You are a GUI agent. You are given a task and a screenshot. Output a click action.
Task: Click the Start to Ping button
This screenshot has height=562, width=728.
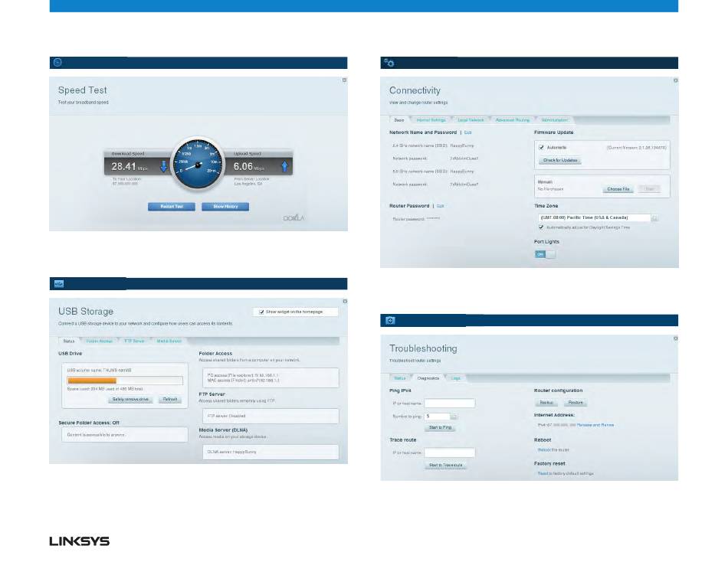point(440,427)
